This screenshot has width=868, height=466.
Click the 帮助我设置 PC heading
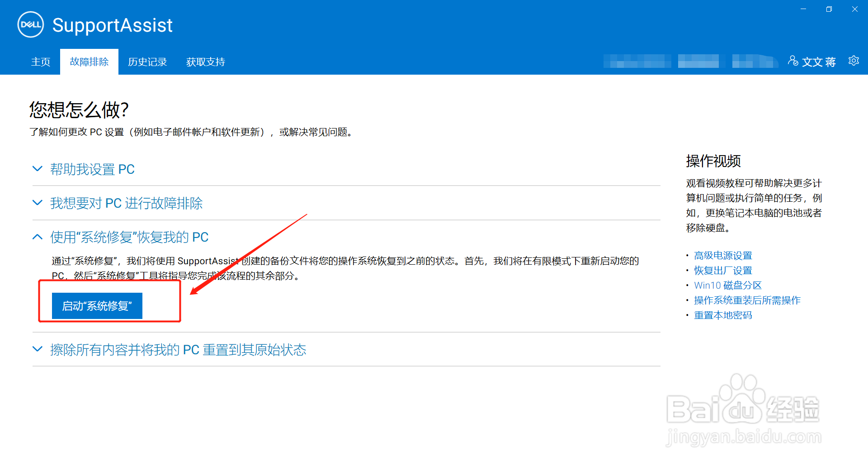pos(92,169)
